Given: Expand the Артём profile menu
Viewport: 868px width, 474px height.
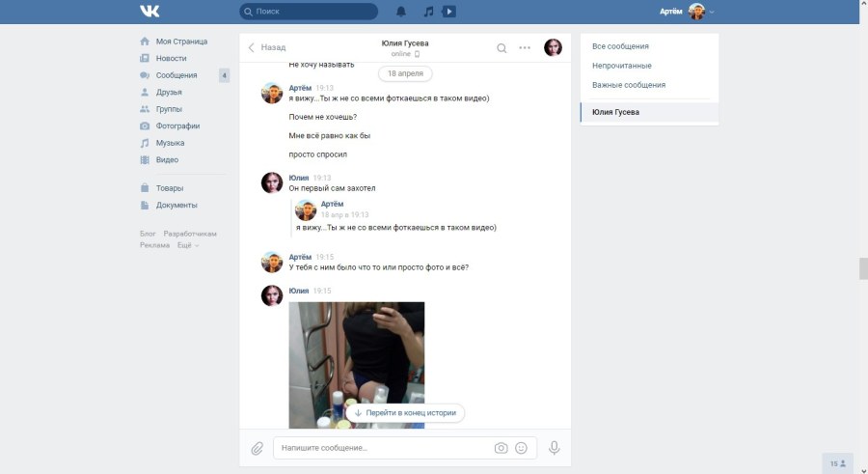Looking at the screenshot, I should coord(688,12).
